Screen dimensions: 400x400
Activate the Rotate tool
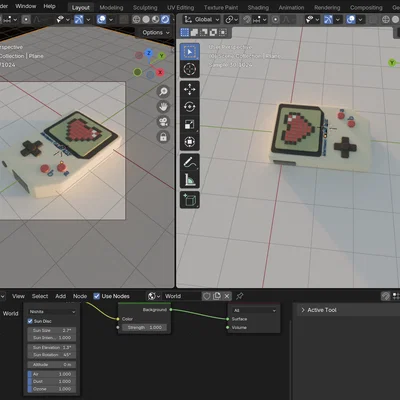190,107
